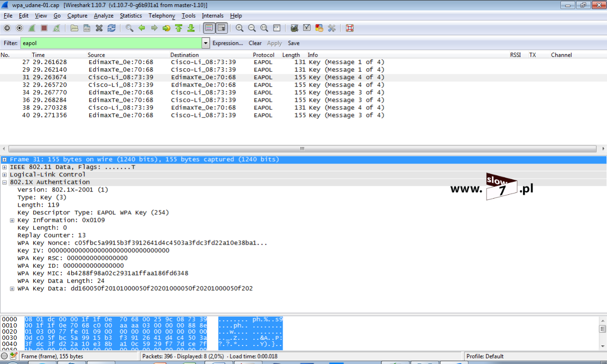Click the Expression... filter button
607x364 pixels.
pos(228,43)
